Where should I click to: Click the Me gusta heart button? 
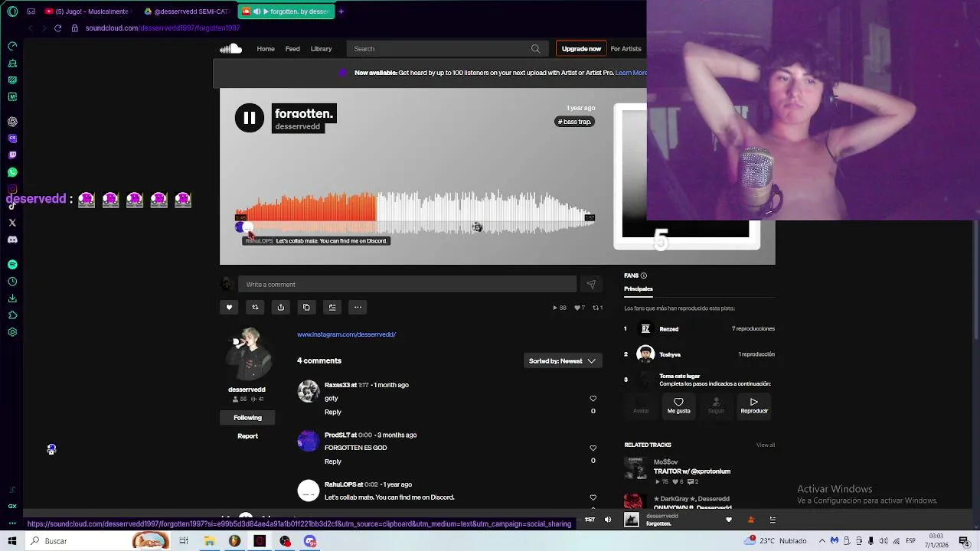[x=678, y=406]
